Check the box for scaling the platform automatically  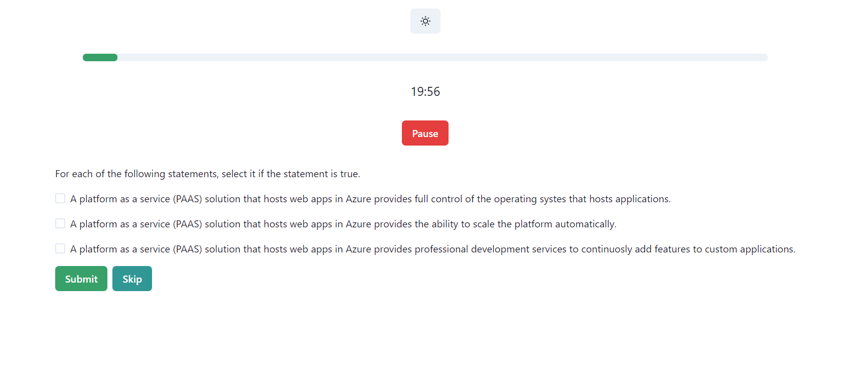(60, 223)
